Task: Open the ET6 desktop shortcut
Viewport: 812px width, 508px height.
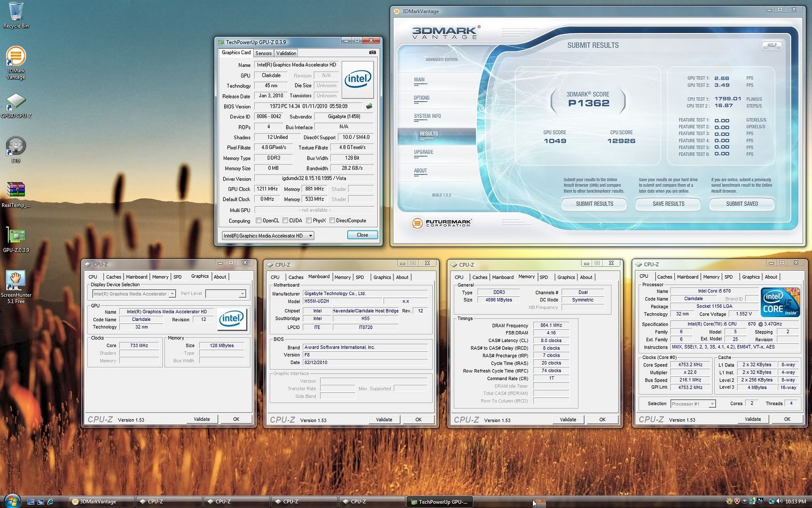Action: 16,150
